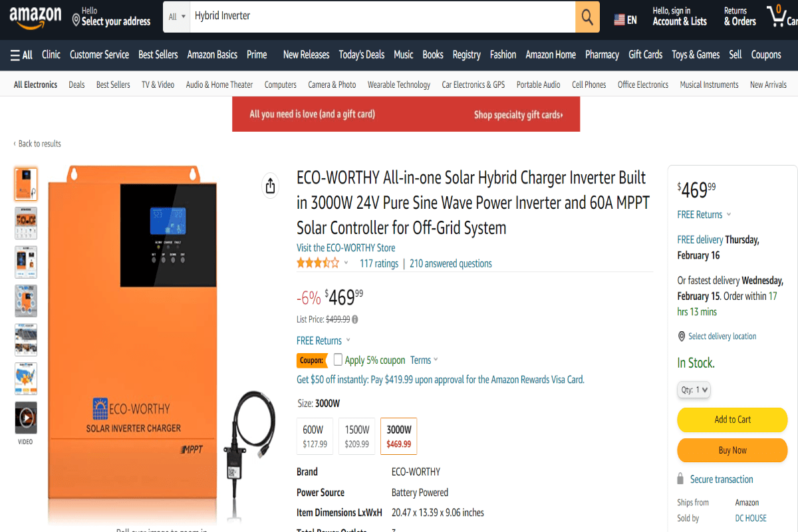Expand the star ratings breakdown chevron

pos(346,262)
